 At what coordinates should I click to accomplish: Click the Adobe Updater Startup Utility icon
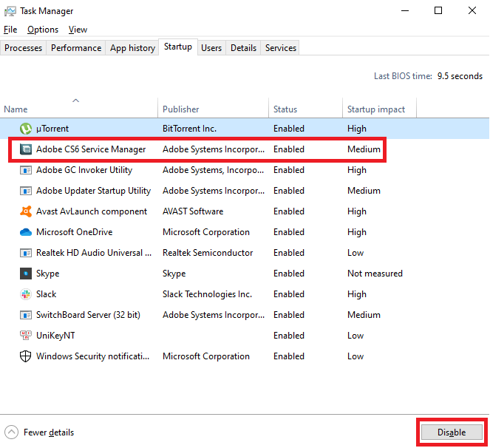[x=26, y=191]
